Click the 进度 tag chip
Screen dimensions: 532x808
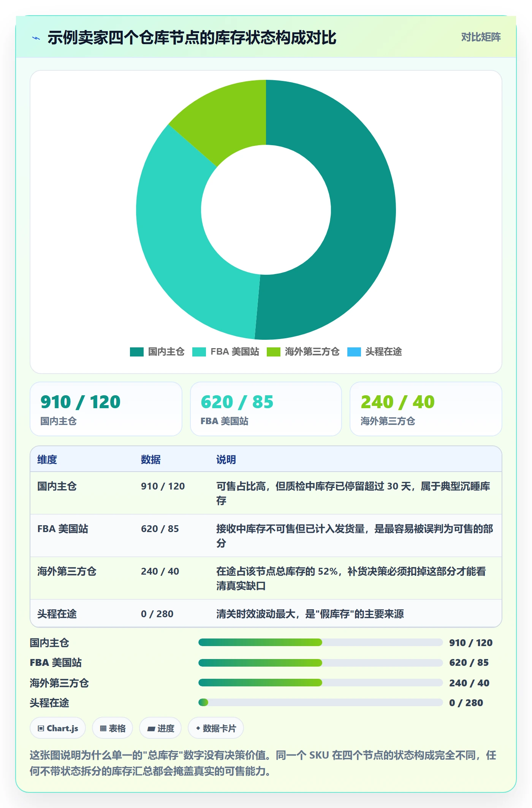[160, 728]
